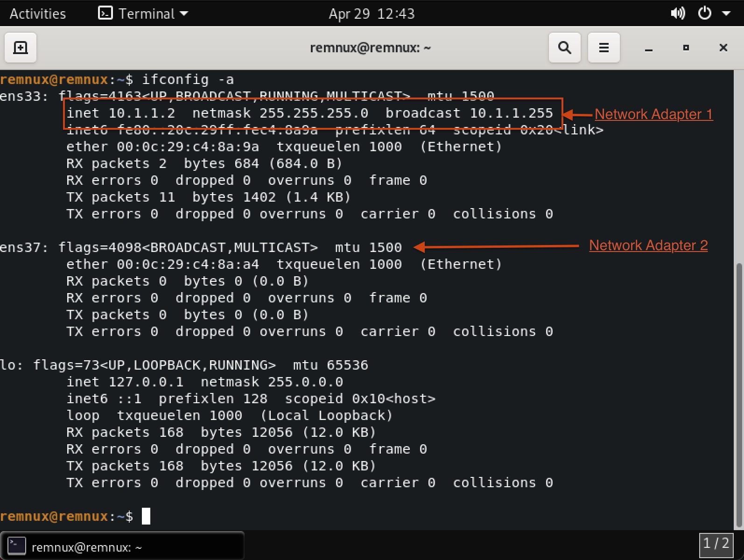The height and width of the screenshot is (560, 744).
Task: Click the volume speaker icon
Action: pyautogui.click(x=678, y=13)
